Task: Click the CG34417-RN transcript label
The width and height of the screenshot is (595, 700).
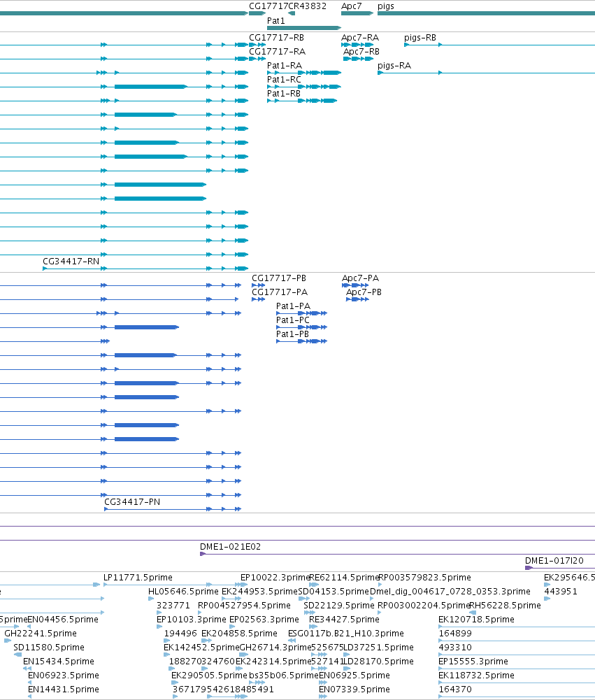Action: tap(71, 262)
